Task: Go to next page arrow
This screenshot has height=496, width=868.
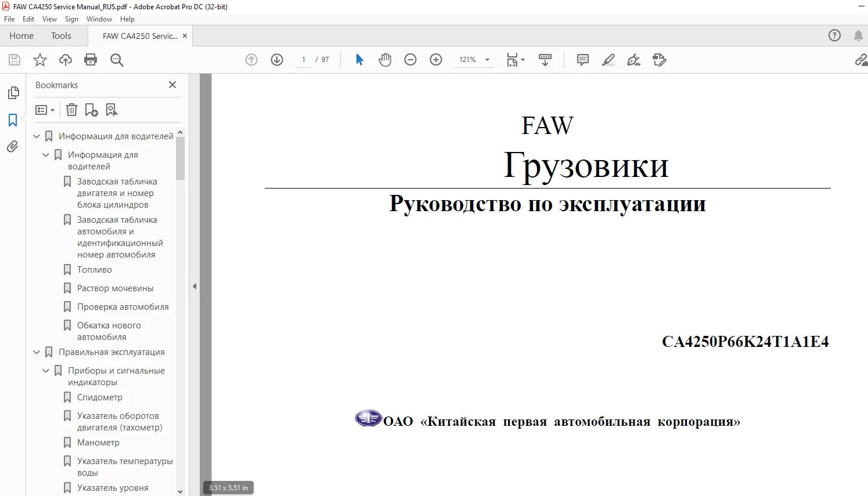Action: click(x=277, y=60)
